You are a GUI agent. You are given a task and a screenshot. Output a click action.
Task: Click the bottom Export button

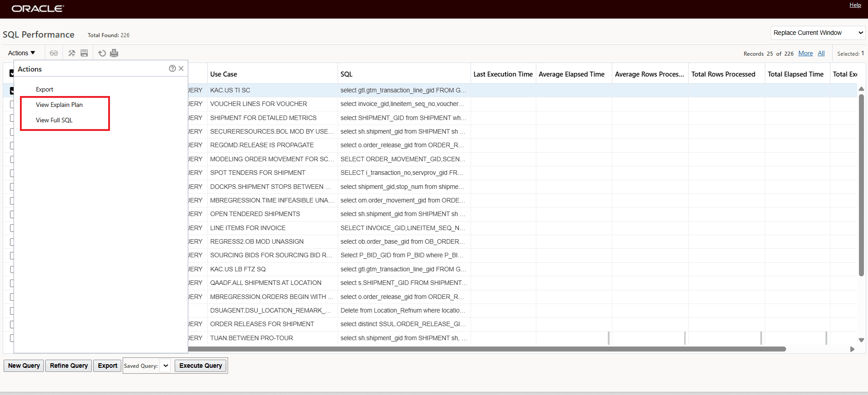[x=108, y=366]
